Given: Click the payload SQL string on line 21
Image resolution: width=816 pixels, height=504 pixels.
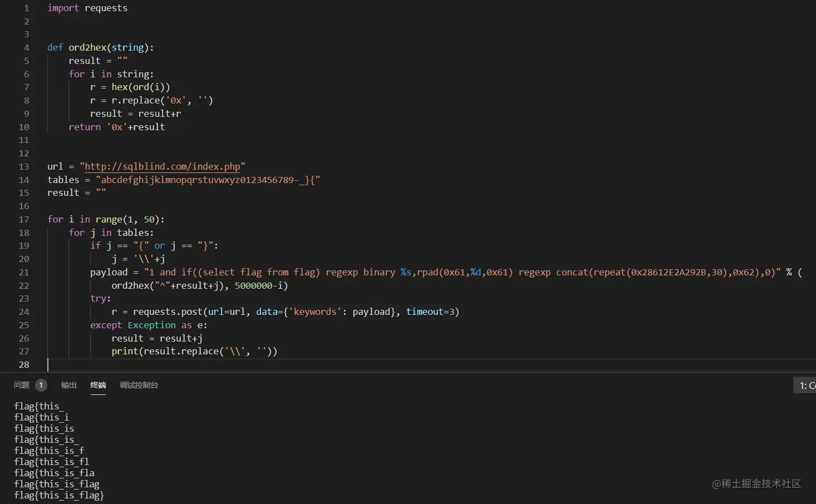Looking at the screenshot, I should [463, 272].
